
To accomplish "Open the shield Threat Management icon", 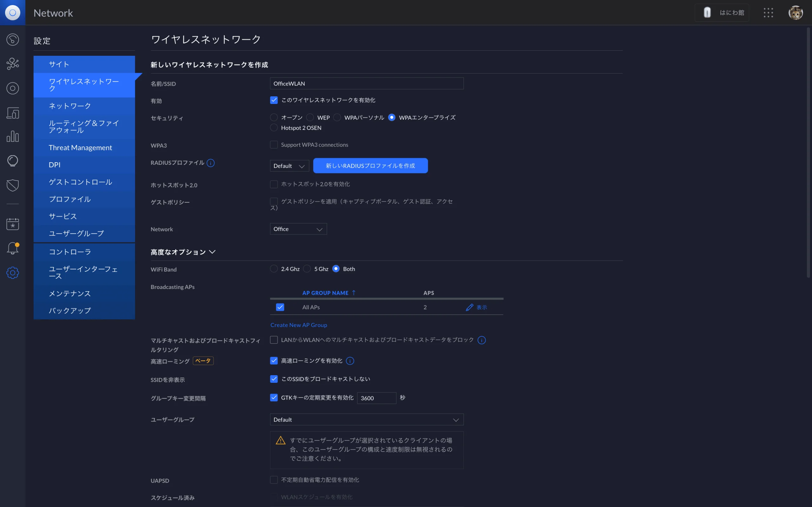I will (12, 185).
